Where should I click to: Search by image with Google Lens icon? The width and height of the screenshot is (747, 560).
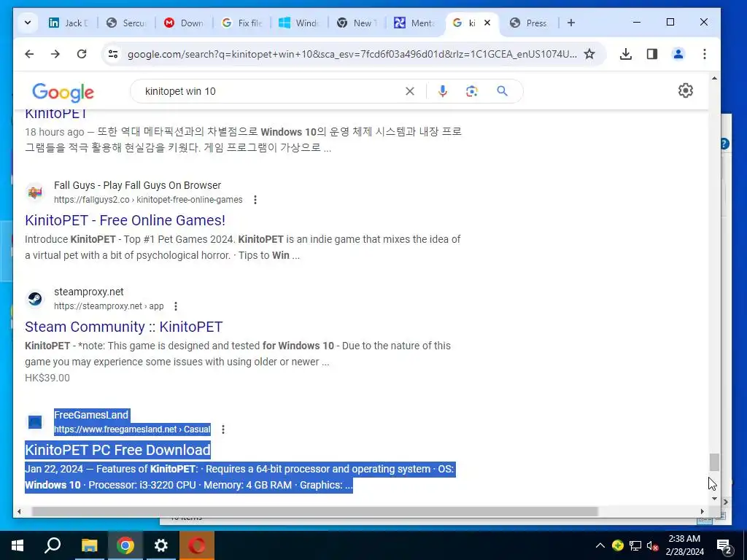coord(472,91)
